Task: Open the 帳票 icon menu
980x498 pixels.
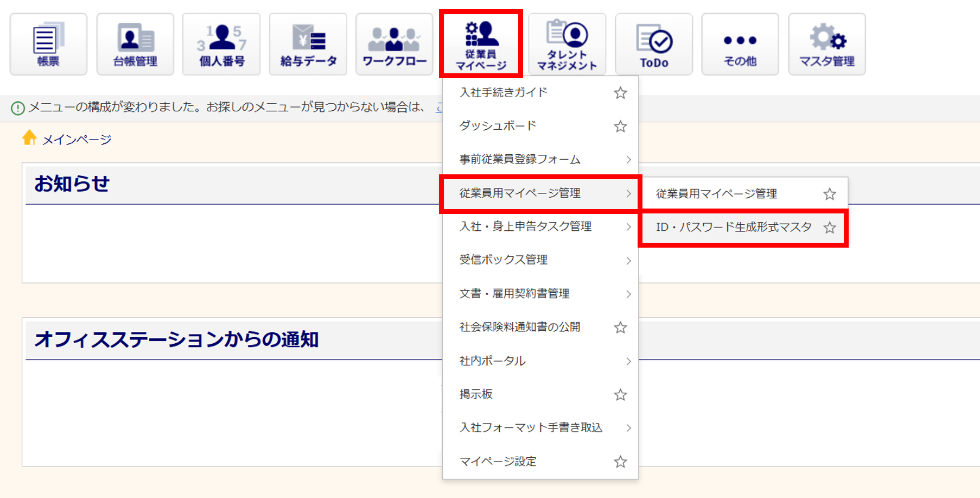Action: (x=48, y=44)
